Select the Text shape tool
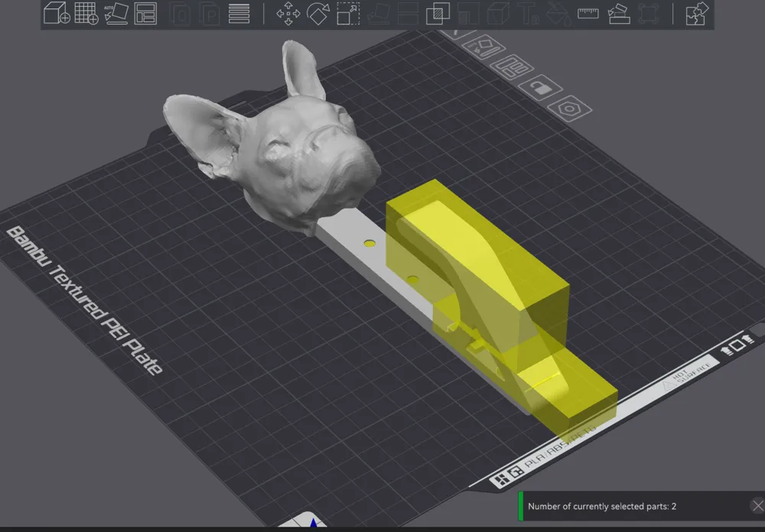 click(529, 14)
